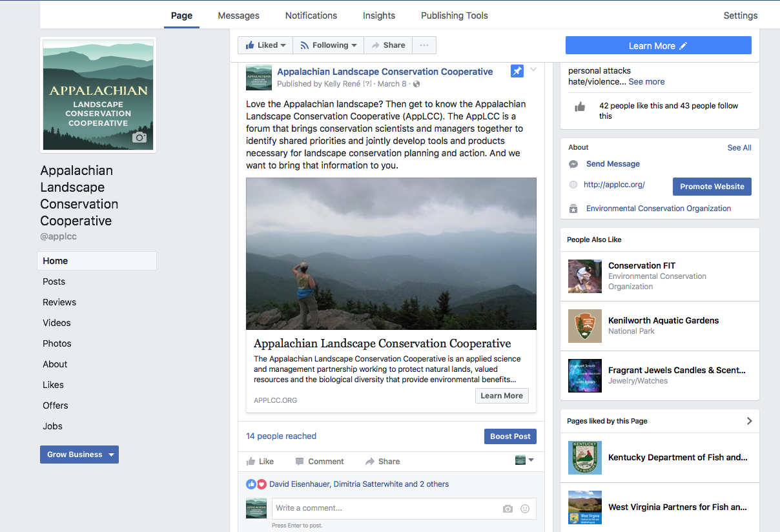Open West Virginia Partners thumbnail

585,507
